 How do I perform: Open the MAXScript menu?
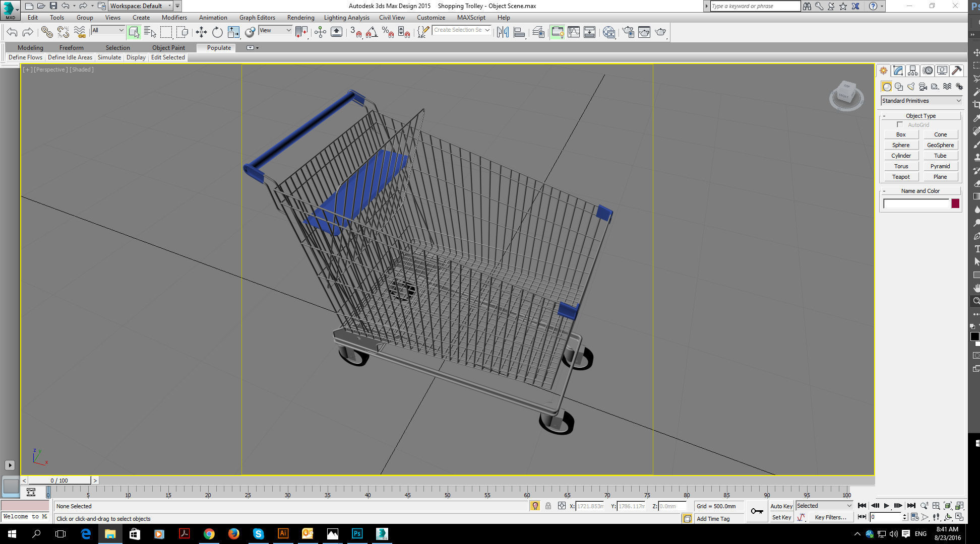(471, 18)
